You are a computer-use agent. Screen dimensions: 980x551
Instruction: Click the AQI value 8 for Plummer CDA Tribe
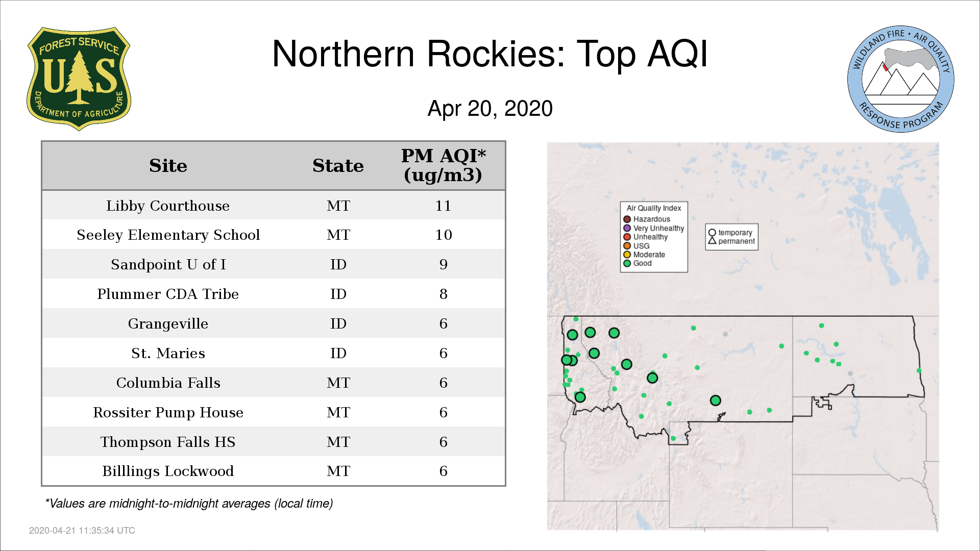[x=443, y=294]
